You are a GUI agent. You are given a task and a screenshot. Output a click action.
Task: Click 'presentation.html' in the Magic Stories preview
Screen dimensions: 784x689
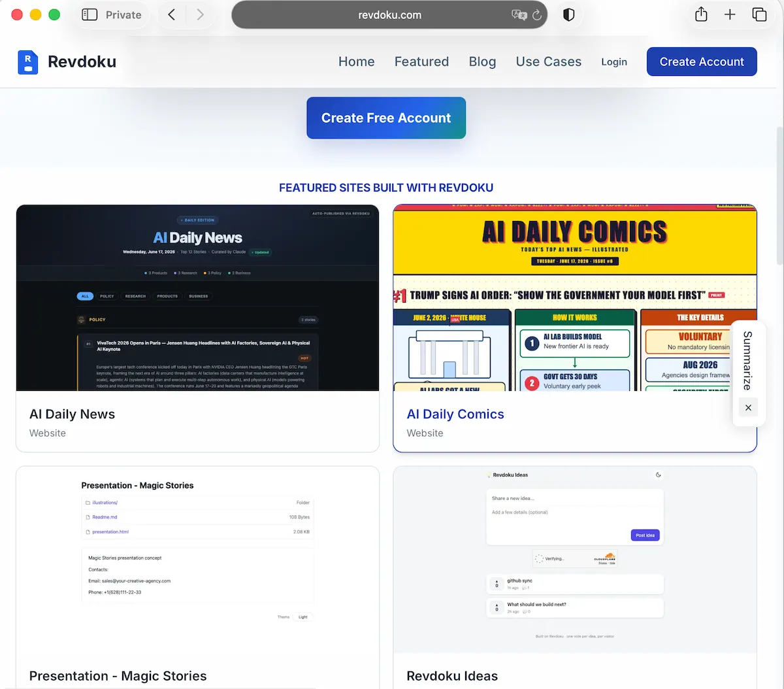tap(110, 531)
